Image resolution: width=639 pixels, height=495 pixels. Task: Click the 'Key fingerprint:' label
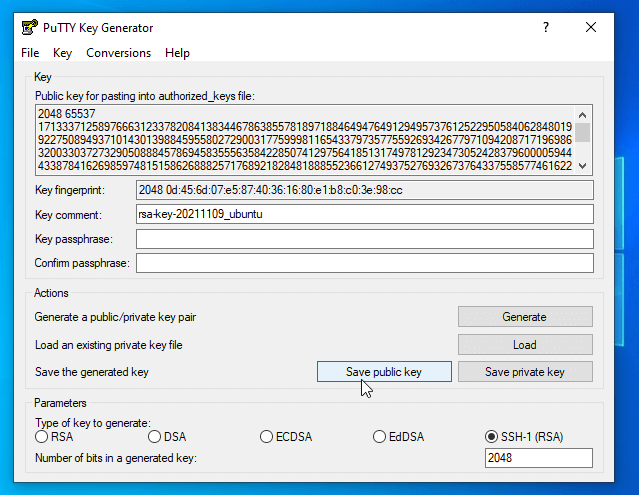click(70, 190)
